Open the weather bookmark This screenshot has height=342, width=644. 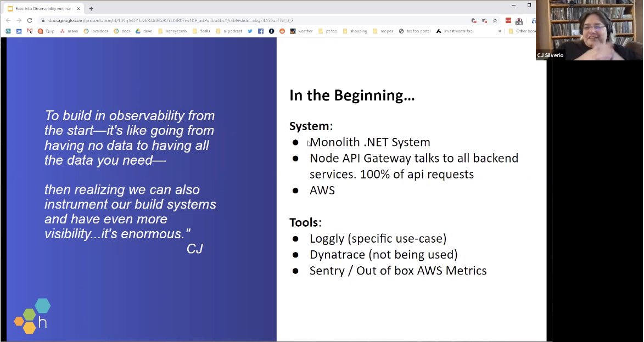[x=301, y=31]
